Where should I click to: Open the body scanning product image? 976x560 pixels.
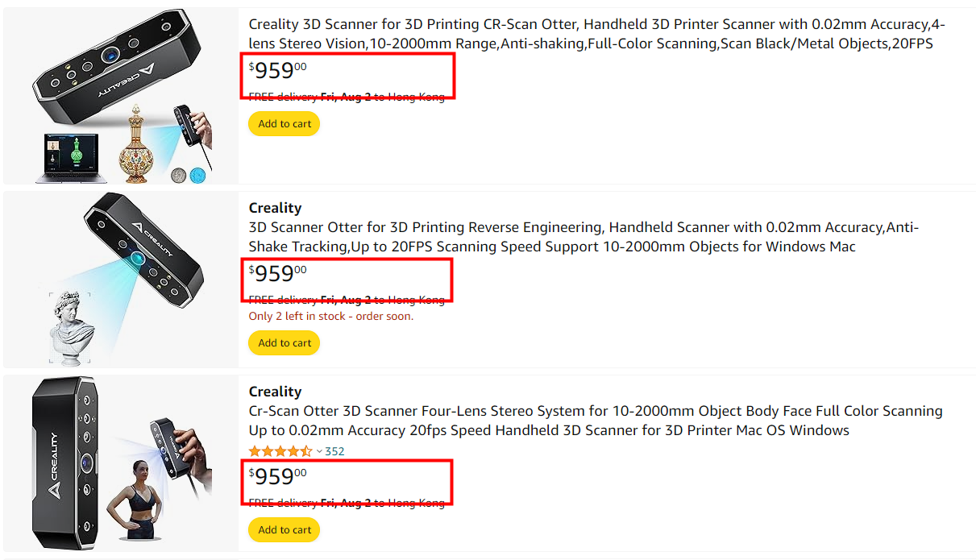(x=123, y=465)
